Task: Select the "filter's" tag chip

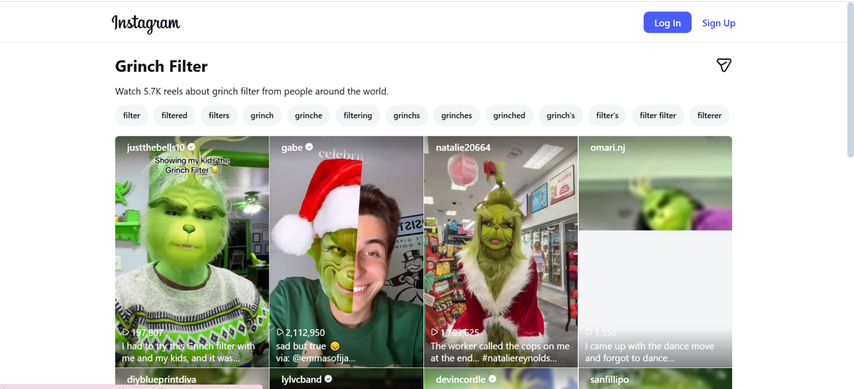Action: pos(607,116)
